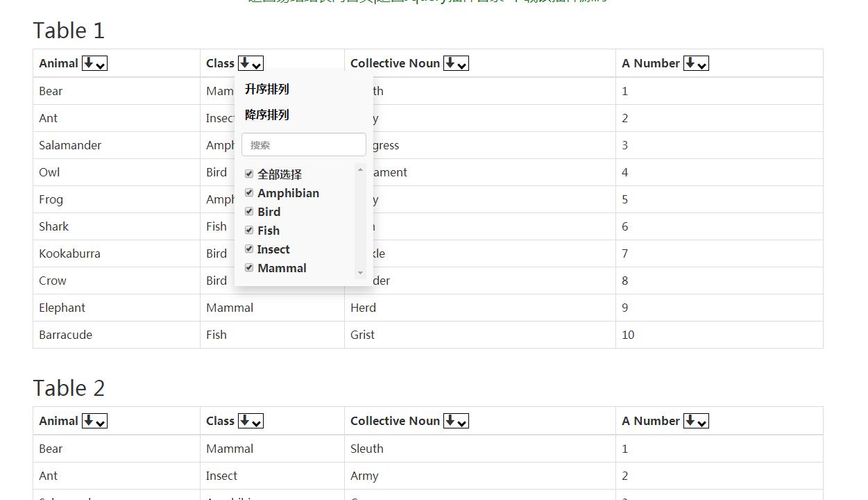This screenshot has width=868, height=500.
Task: Click the scrollbar in the filter list
Action: tap(360, 222)
